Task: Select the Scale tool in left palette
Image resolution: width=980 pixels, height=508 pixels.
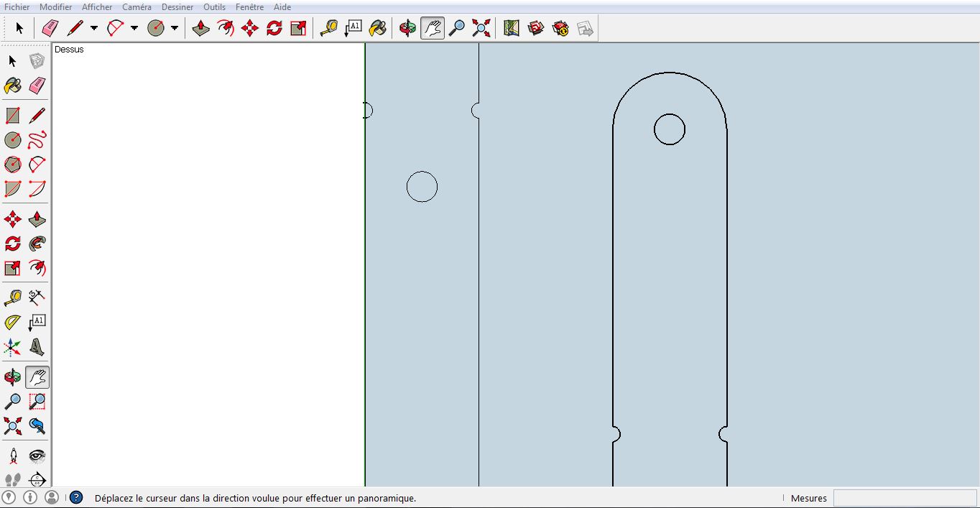Action: (13, 268)
